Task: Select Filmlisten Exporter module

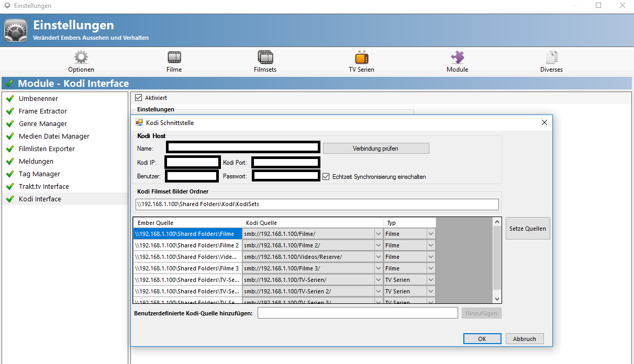Action: coord(65,149)
